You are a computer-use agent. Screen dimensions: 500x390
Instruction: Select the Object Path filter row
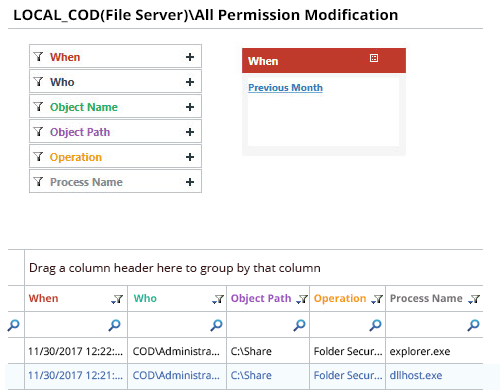[115, 132]
